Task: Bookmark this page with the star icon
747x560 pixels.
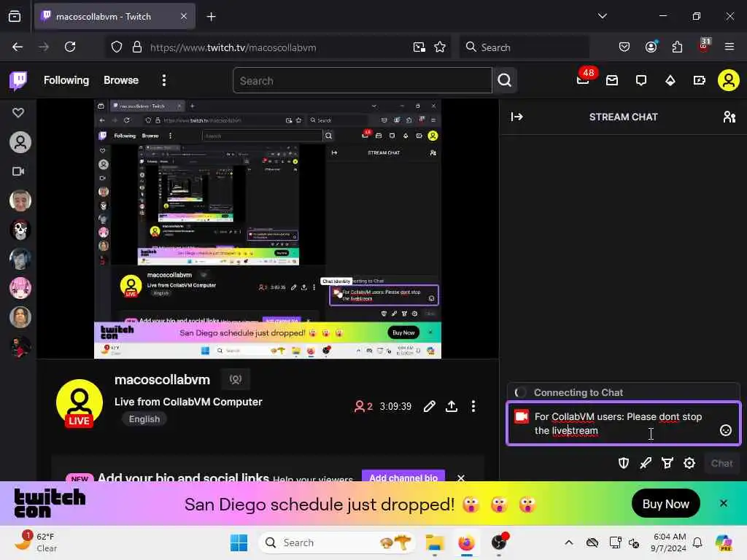Action: 440,47
